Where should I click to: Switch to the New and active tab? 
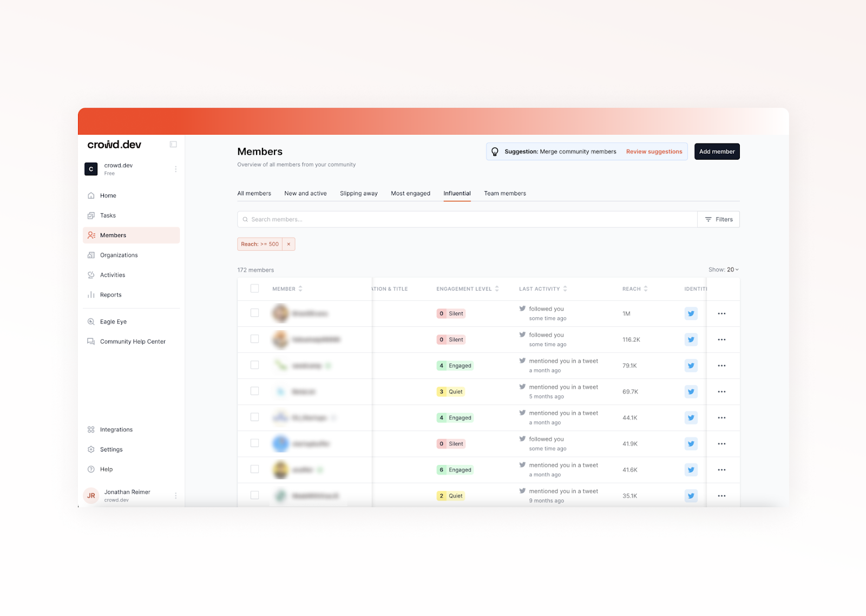[305, 193]
